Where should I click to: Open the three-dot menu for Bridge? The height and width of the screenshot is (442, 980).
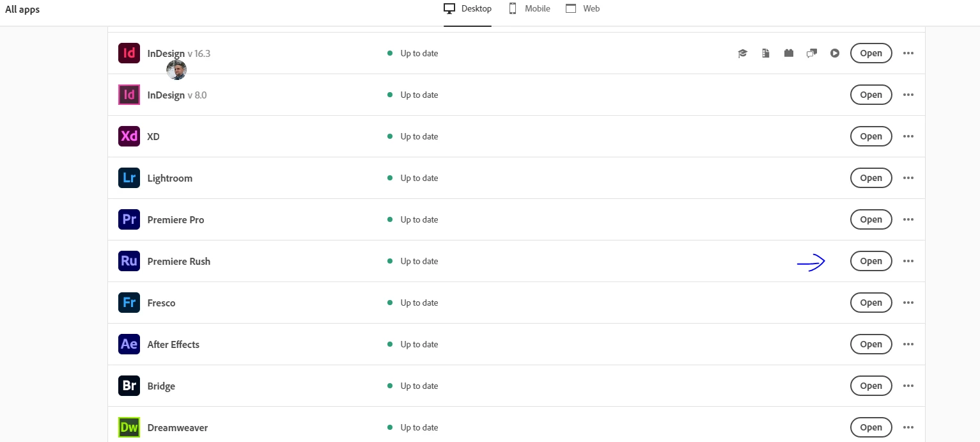[908, 386]
